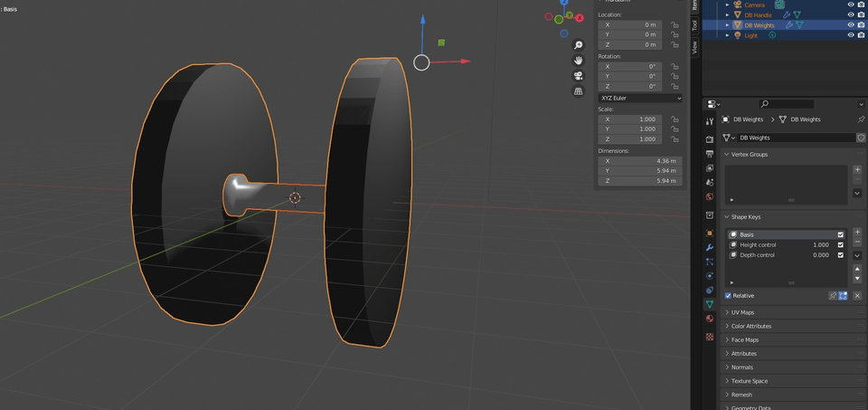Click the zoom view magnifier icon
868x410 pixels.
(x=579, y=45)
